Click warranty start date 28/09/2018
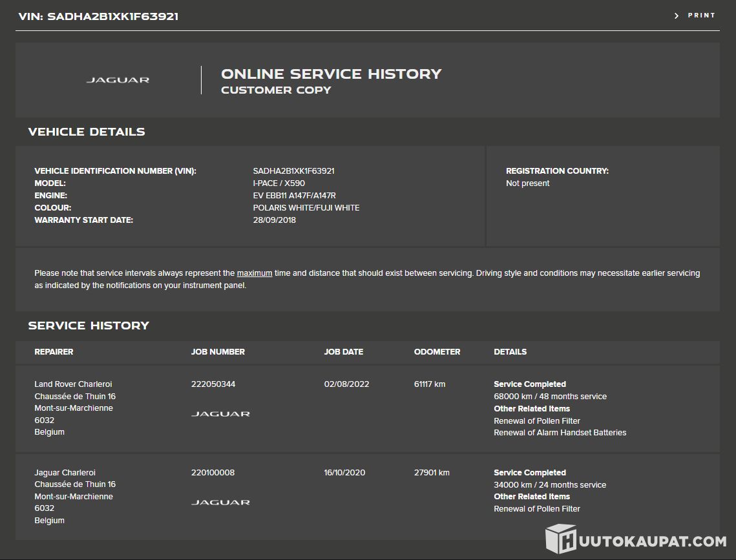Viewport: 736px width, 560px height. point(274,220)
